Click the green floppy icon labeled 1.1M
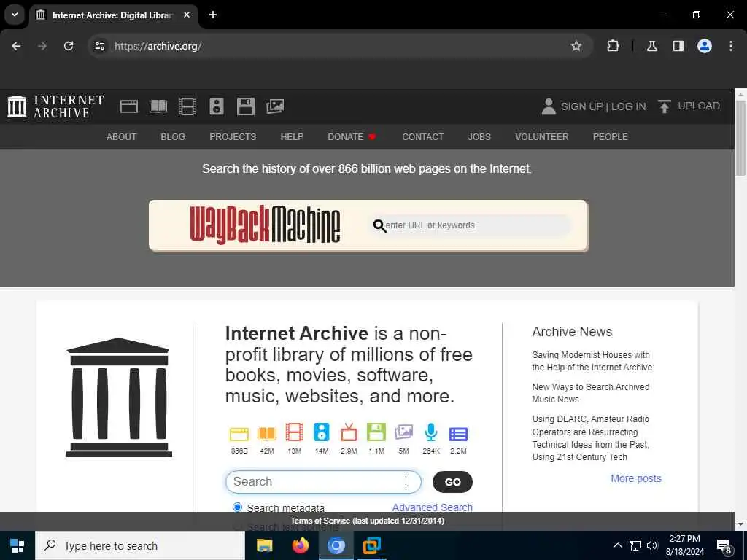The width and height of the screenshot is (747, 560). 376,432
